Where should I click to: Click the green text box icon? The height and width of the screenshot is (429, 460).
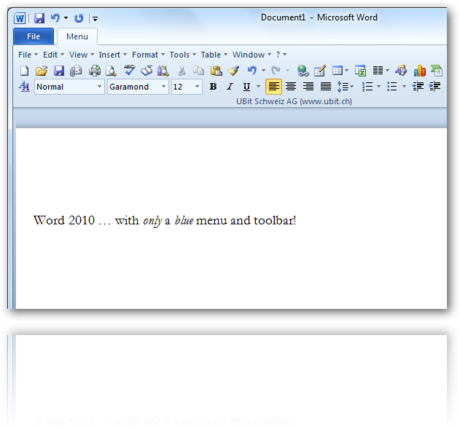(437, 71)
